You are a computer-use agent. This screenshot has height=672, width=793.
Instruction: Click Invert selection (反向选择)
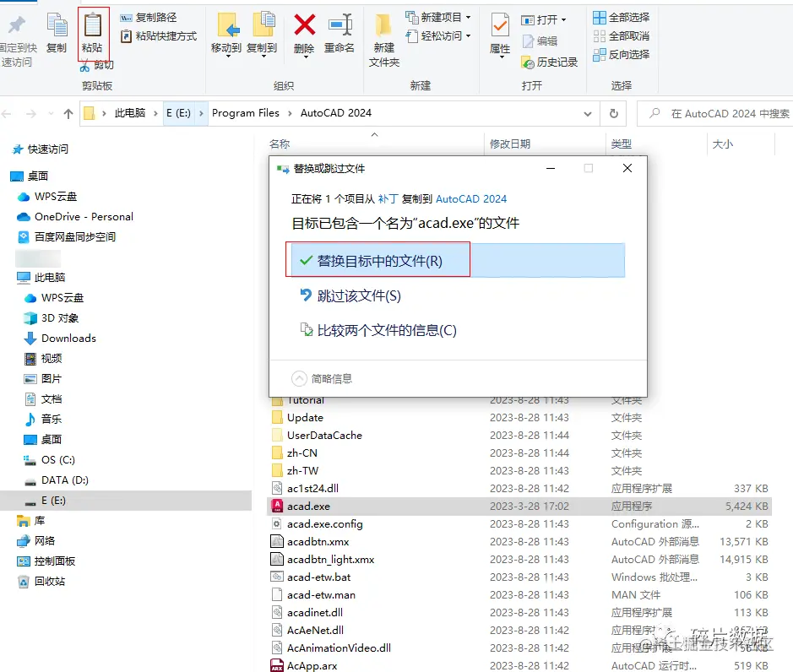[622, 54]
